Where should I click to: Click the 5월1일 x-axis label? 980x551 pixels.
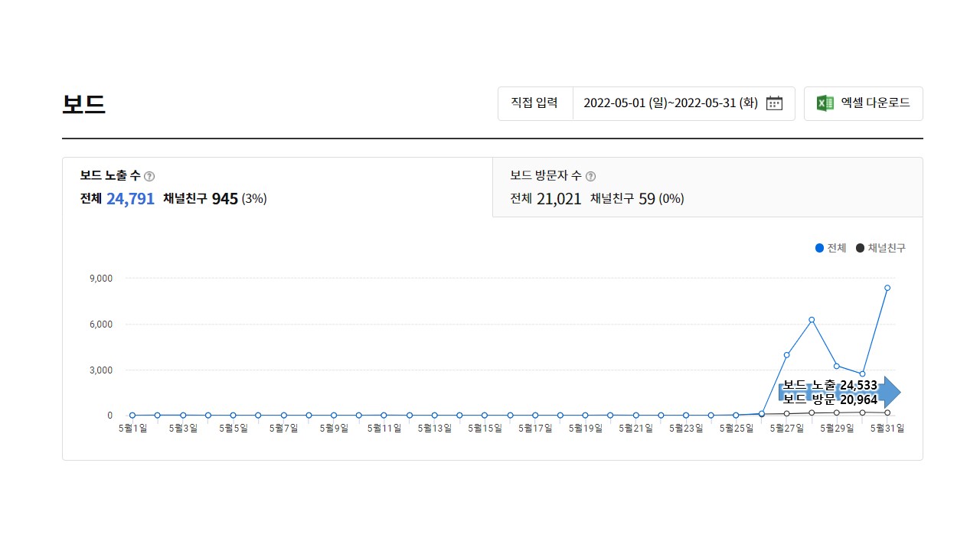[x=132, y=429]
